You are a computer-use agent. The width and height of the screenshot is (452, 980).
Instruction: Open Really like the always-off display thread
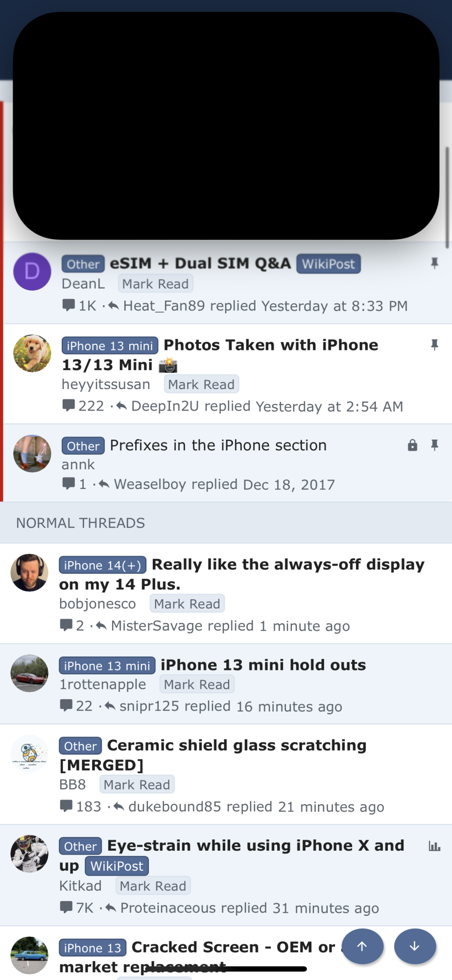[242, 574]
